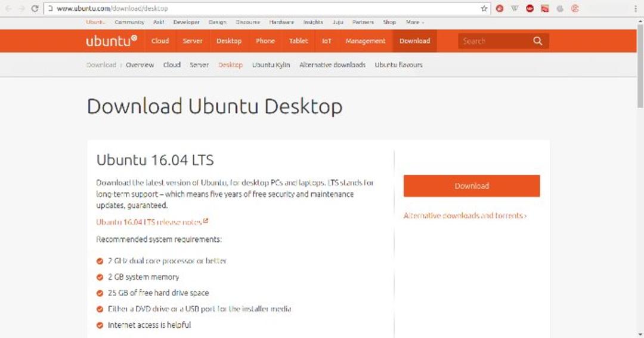
Task: Select the Alternative downloads sub-tab
Action: [x=332, y=65]
